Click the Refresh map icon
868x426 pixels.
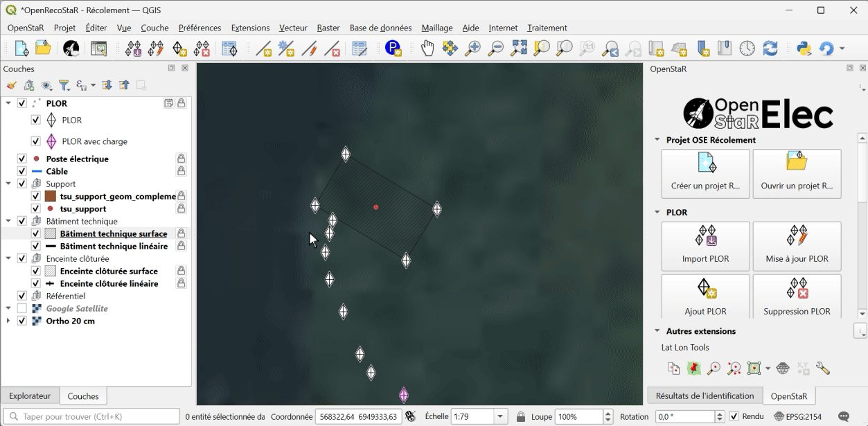point(770,48)
